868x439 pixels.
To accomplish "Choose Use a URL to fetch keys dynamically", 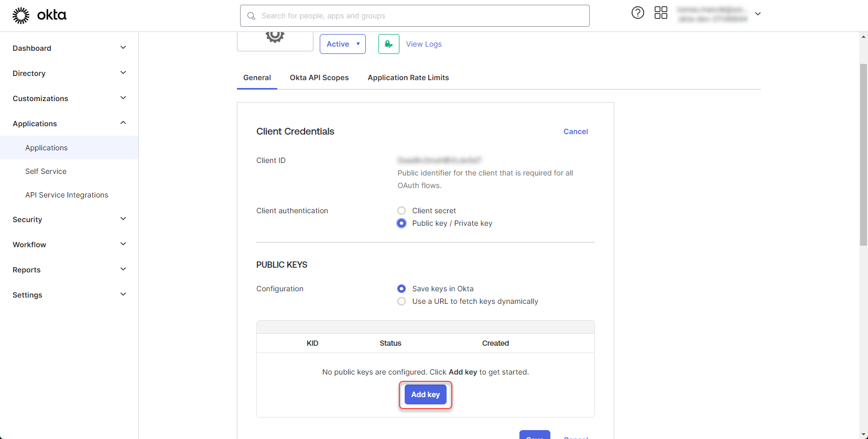I will tap(402, 301).
